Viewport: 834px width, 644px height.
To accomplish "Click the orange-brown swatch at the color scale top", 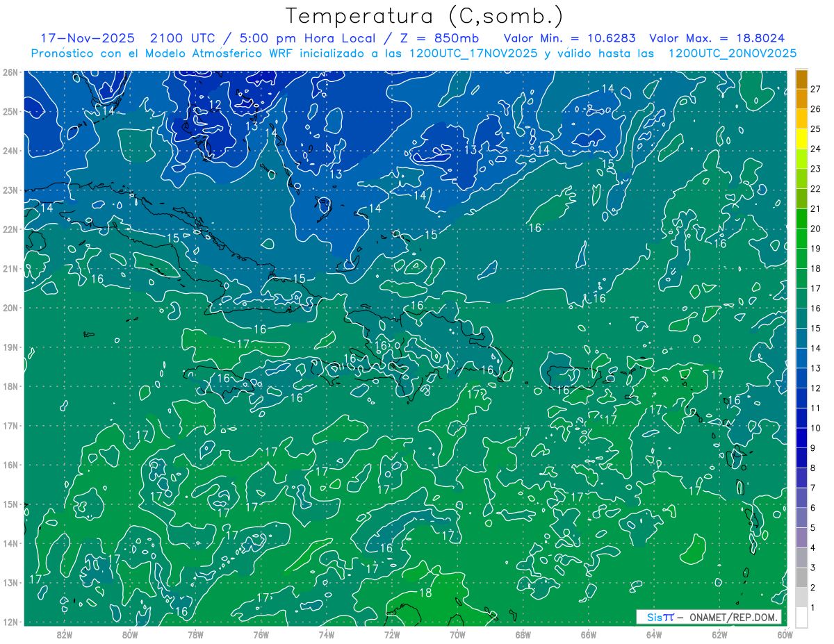I will pos(802,79).
